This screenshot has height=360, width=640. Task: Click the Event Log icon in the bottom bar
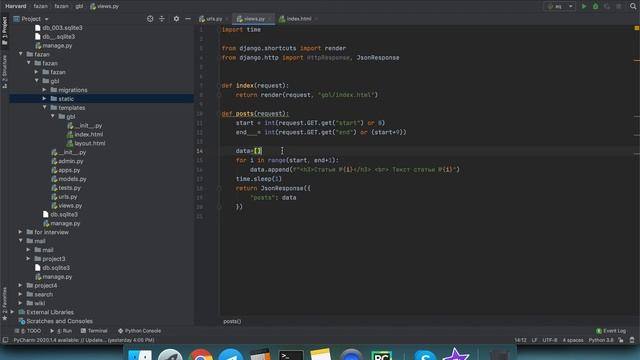pyautogui.click(x=599, y=331)
